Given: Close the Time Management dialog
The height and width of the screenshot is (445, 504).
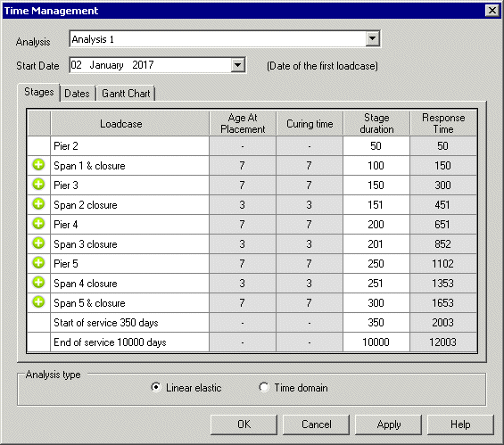Looking at the screenshot, I should tap(492, 11).
